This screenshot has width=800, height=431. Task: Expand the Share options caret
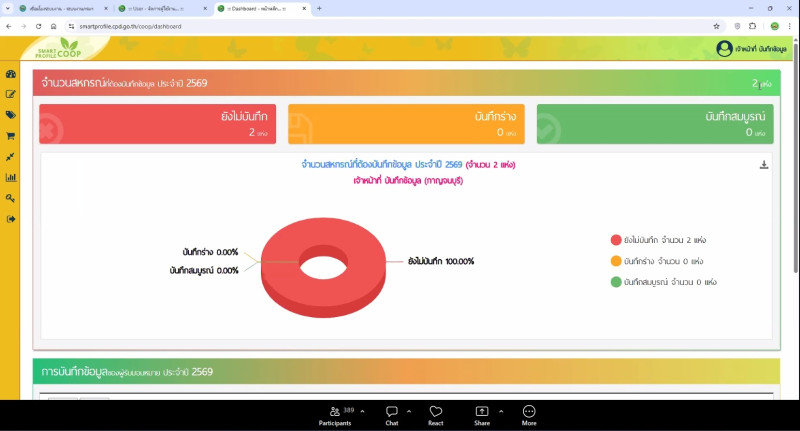501,411
